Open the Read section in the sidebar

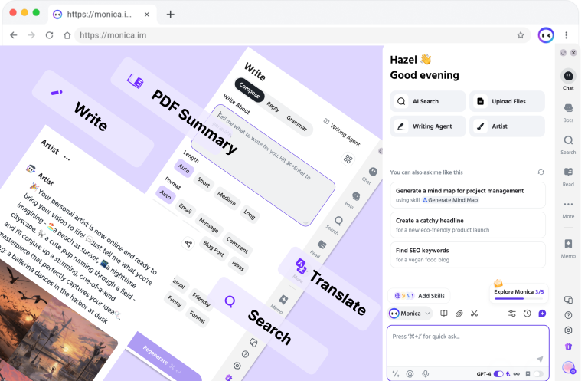(x=568, y=177)
